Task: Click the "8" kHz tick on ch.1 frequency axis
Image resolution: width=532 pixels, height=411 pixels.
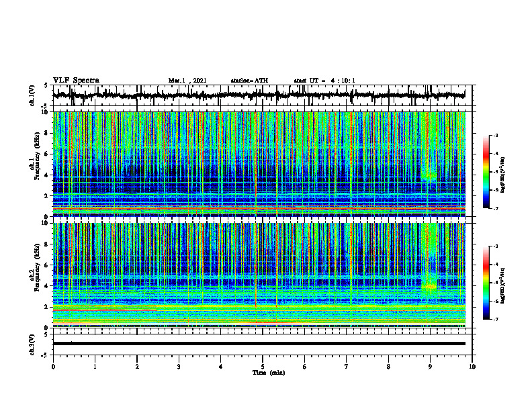Action: point(47,133)
